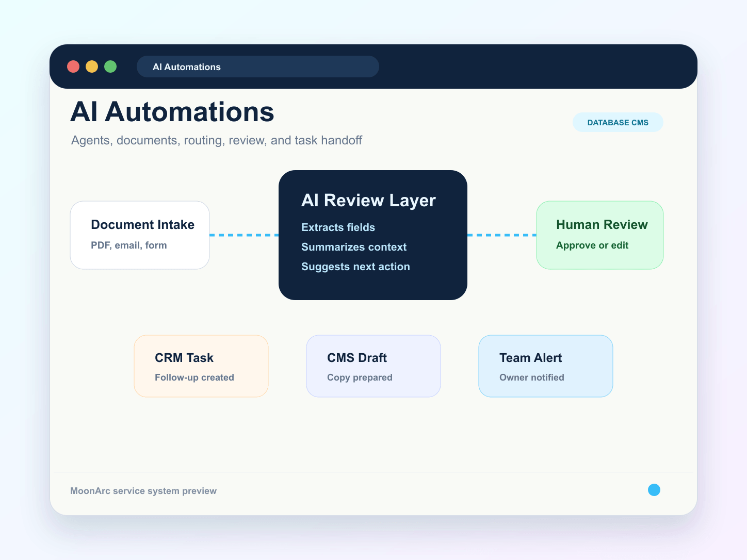The width and height of the screenshot is (747, 560).
Task: Click the yellow minimize window dot
Action: [92, 67]
